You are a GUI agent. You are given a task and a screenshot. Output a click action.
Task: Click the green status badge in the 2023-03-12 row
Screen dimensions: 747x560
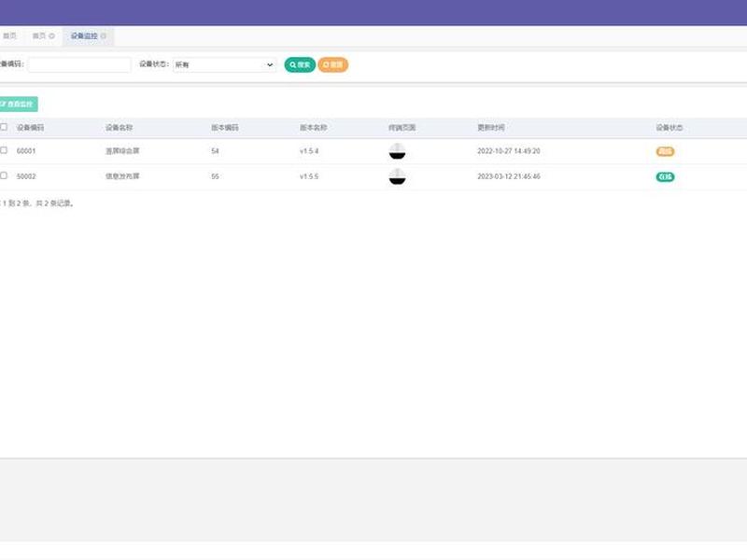tap(665, 177)
